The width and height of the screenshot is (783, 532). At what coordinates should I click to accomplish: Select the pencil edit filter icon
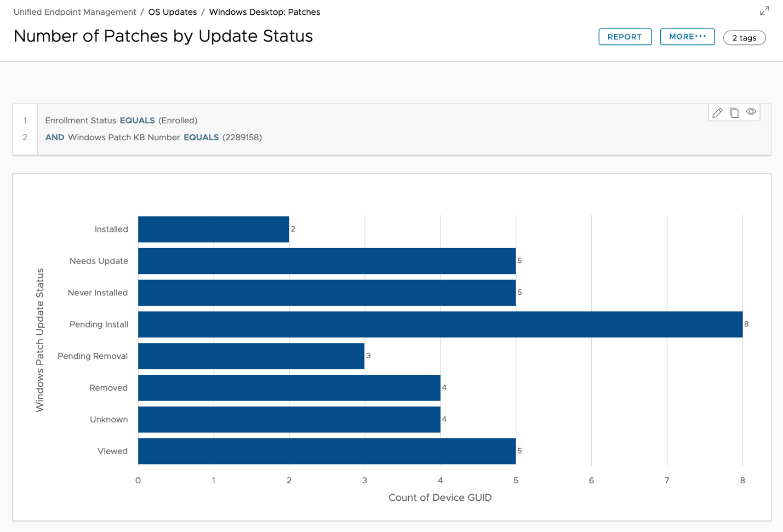tap(717, 112)
